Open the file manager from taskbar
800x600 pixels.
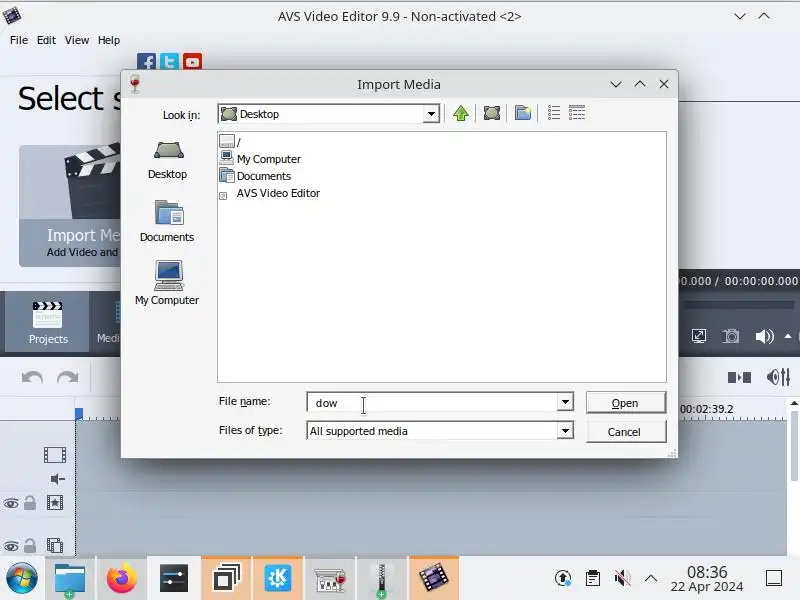[70, 579]
